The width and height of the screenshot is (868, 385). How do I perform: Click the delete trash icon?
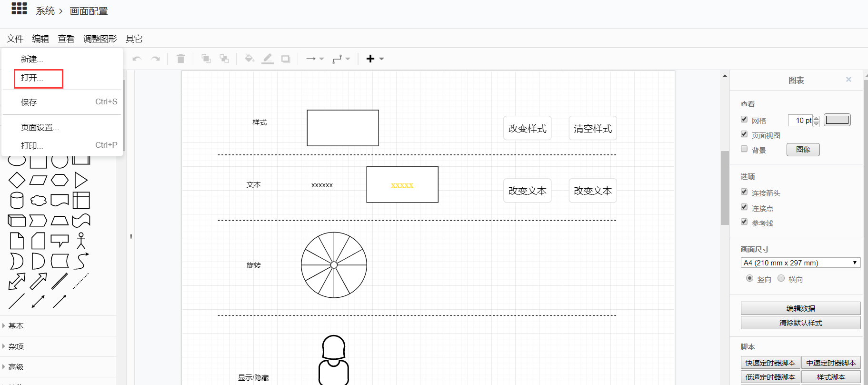click(x=180, y=59)
